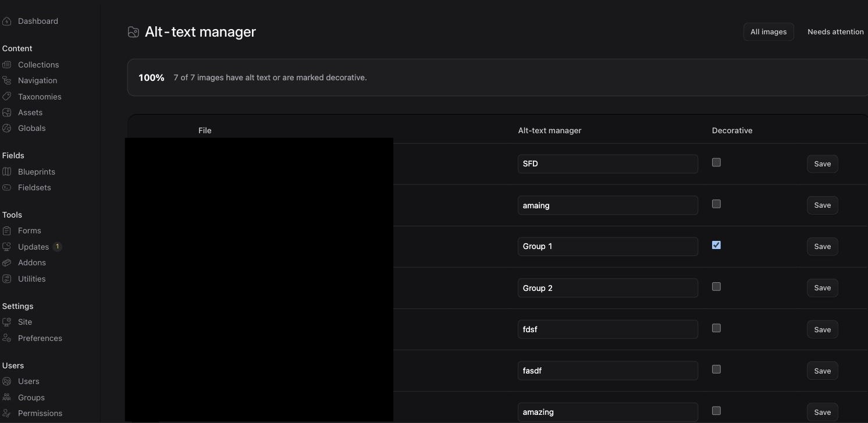The image size is (868, 423).
Task: Click the Site settings icon
Action: click(7, 322)
